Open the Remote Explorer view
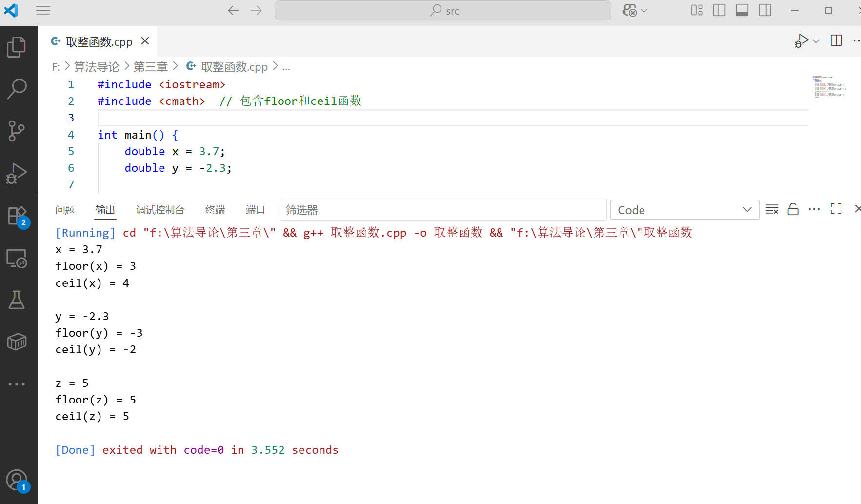This screenshot has height=504, width=861. click(17, 258)
